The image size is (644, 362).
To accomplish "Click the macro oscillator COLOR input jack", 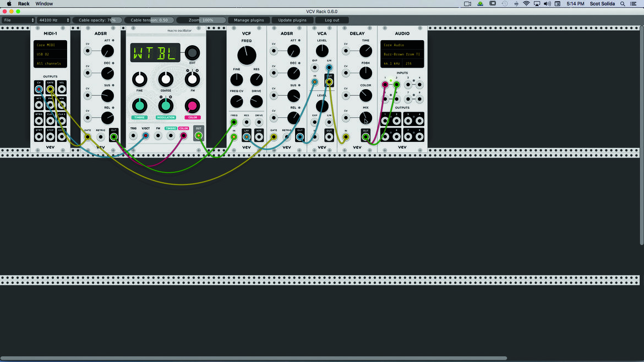I will point(184,135).
